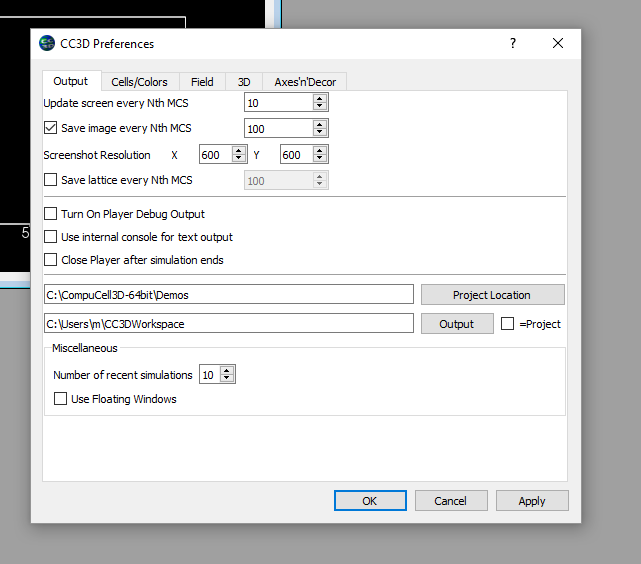641x564 pixels.
Task: Click the Project Location button
Action: tap(493, 295)
